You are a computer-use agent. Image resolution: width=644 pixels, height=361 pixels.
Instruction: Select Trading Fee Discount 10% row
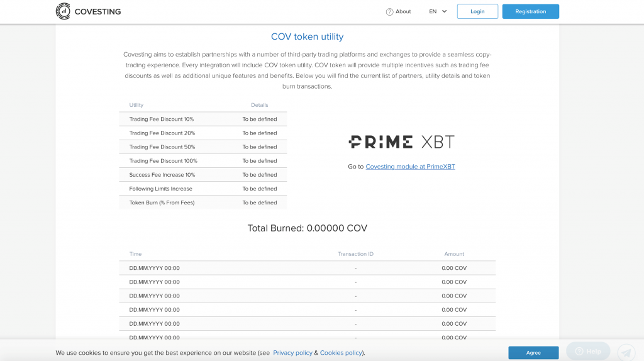pos(203,119)
